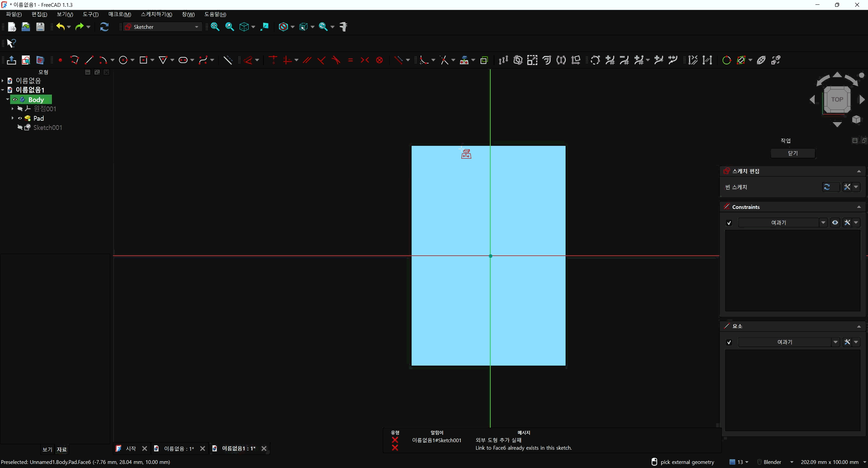Click the TOP face of navigation cube
Screen dimensions: 868x468
pos(837,99)
